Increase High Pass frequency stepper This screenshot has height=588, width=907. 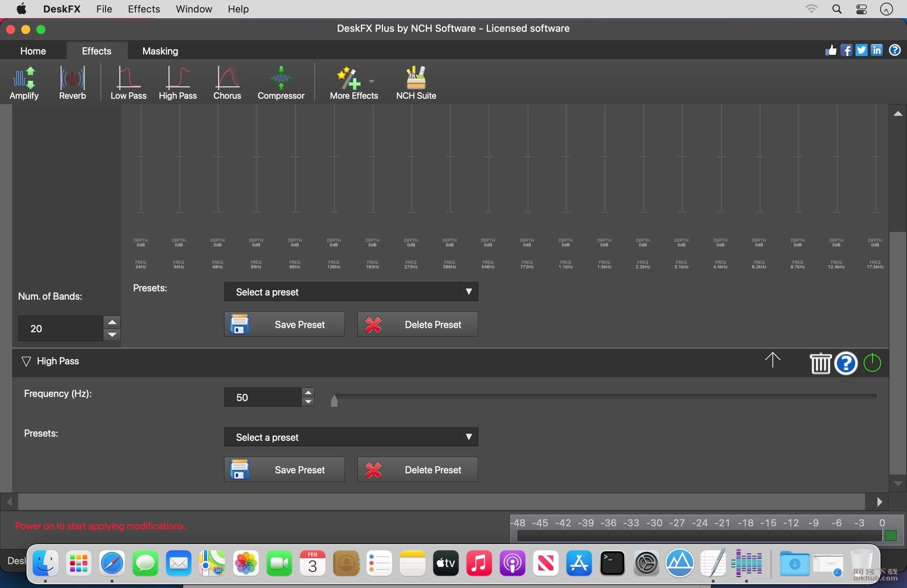tap(308, 393)
